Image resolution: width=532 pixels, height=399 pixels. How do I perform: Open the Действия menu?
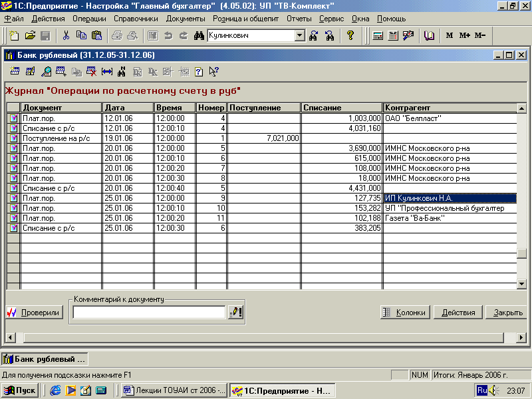[x=48, y=19]
